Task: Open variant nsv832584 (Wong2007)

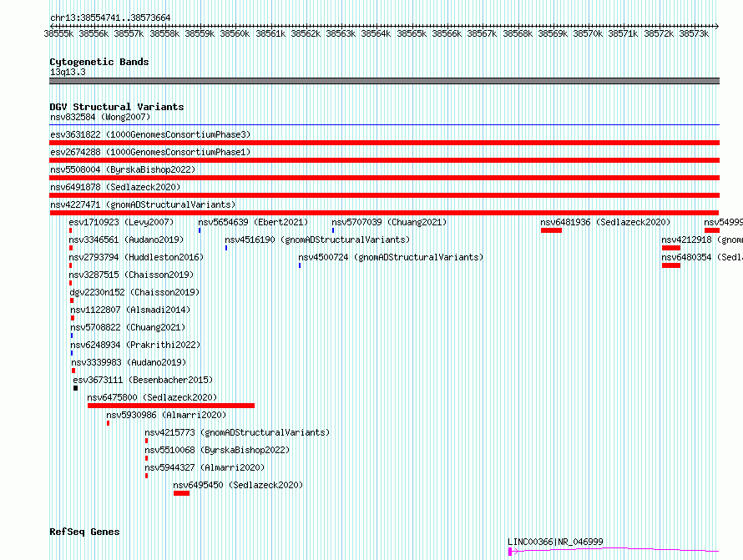Action: [x=100, y=117]
